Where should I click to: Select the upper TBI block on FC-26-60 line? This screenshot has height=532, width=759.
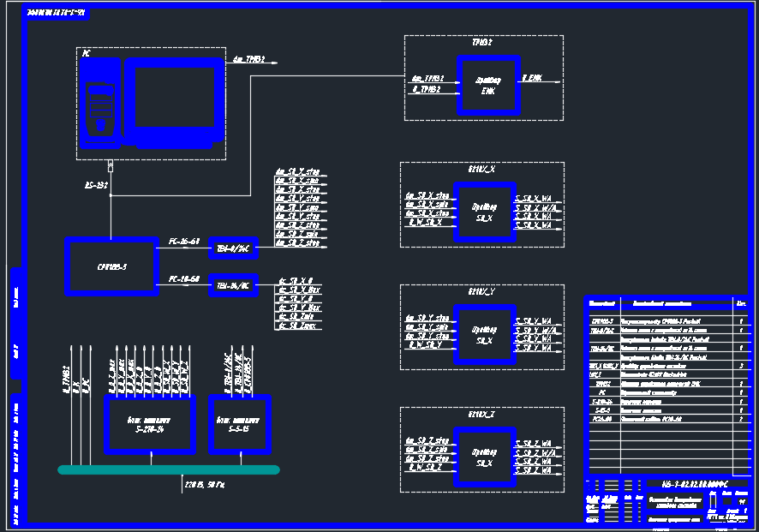pyautogui.click(x=233, y=248)
